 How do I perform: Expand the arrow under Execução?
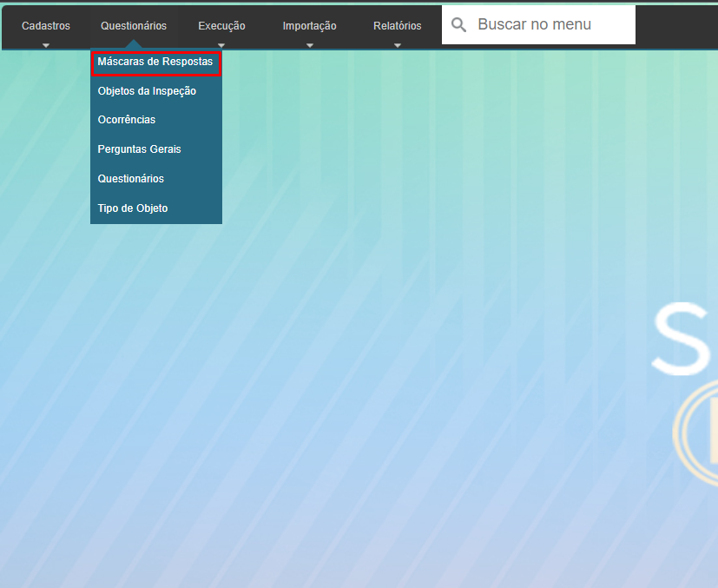(x=221, y=44)
